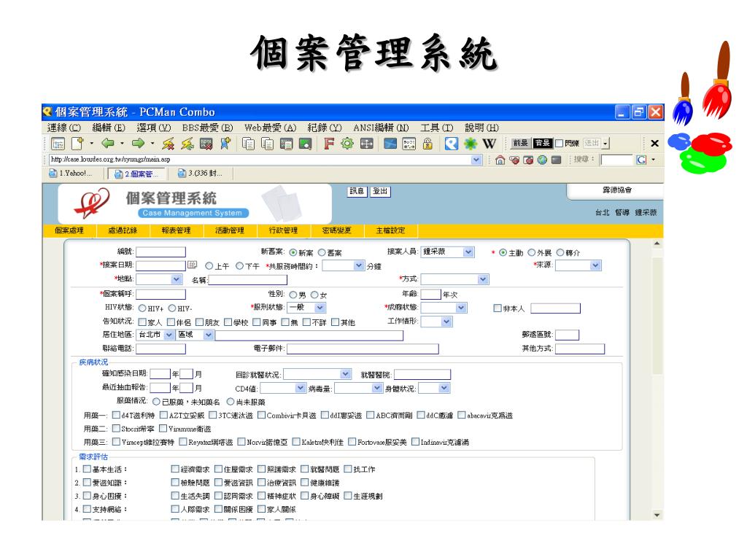Screen dimensions: 747x560
Task: Switch to the 1.Yahoo! tab
Action: coord(71,174)
